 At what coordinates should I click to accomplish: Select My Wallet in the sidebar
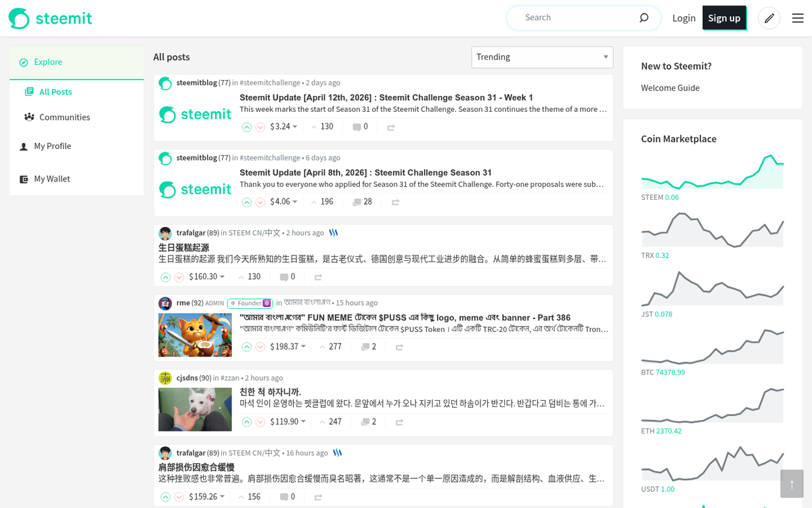(x=53, y=178)
